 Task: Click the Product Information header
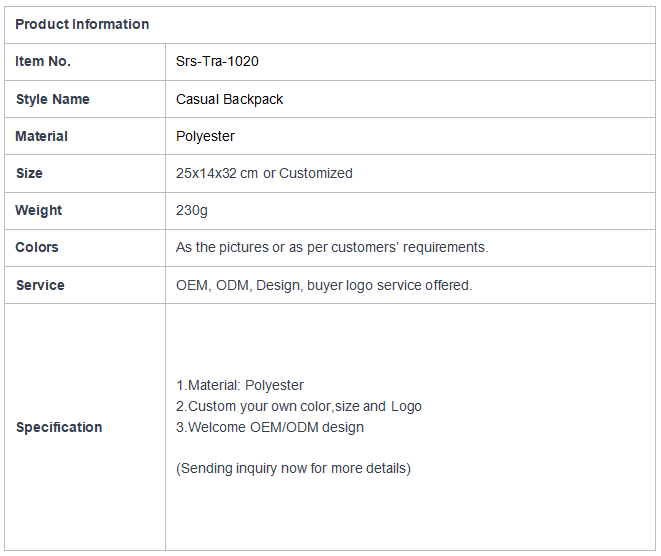[82, 24]
